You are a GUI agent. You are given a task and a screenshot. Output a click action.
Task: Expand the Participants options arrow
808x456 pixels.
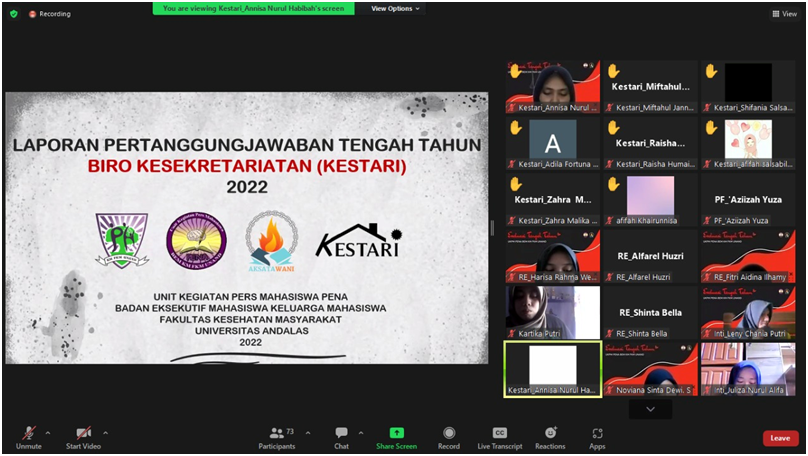tap(308, 433)
